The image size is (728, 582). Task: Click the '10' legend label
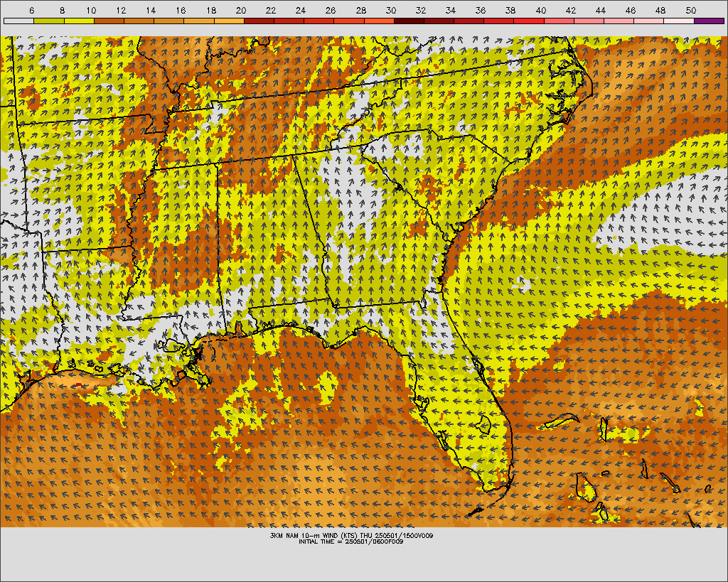91,10
